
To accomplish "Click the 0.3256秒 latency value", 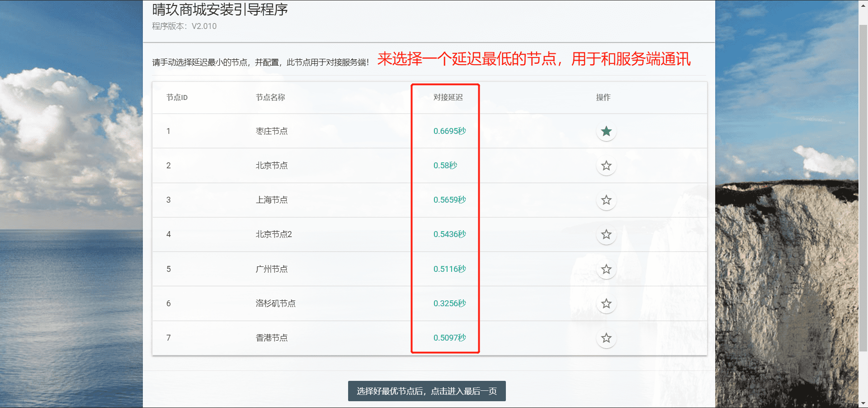I will pyautogui.click(x=450, y=304).
